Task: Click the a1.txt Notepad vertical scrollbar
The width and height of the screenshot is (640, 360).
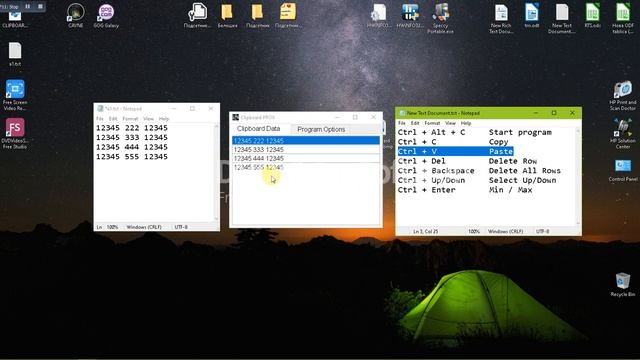Action: (x=216, y=173)
